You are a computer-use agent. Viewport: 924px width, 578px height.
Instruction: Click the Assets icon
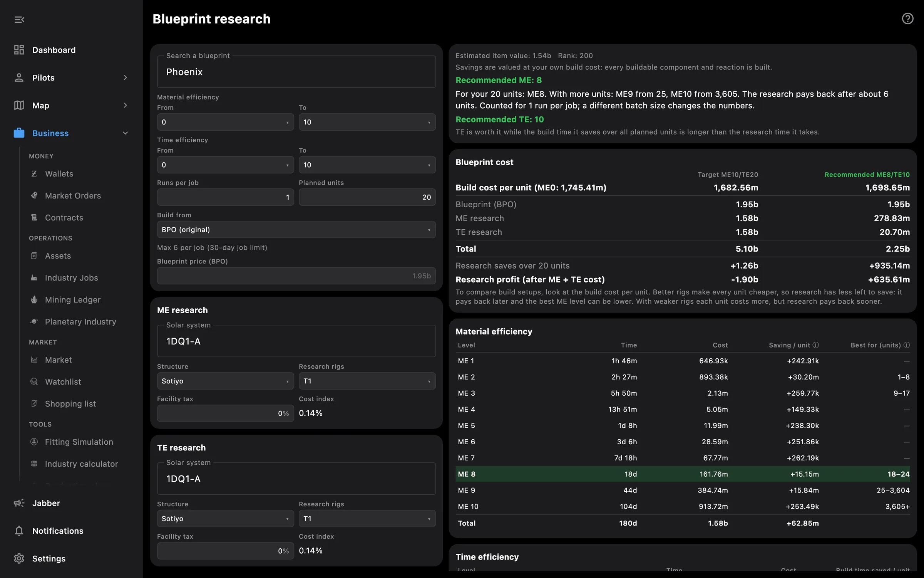pos(34,255)
